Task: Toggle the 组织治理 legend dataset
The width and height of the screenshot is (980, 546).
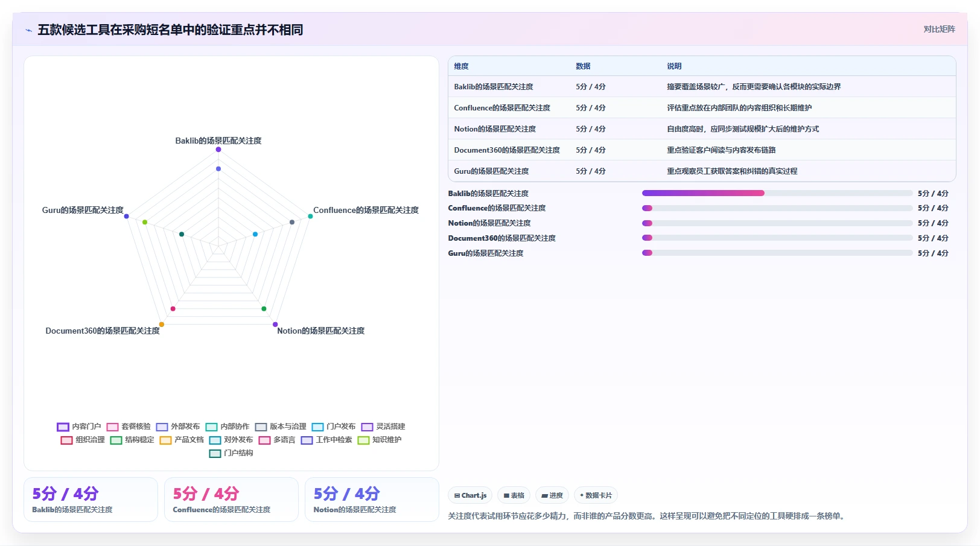Action: [83, 440]
